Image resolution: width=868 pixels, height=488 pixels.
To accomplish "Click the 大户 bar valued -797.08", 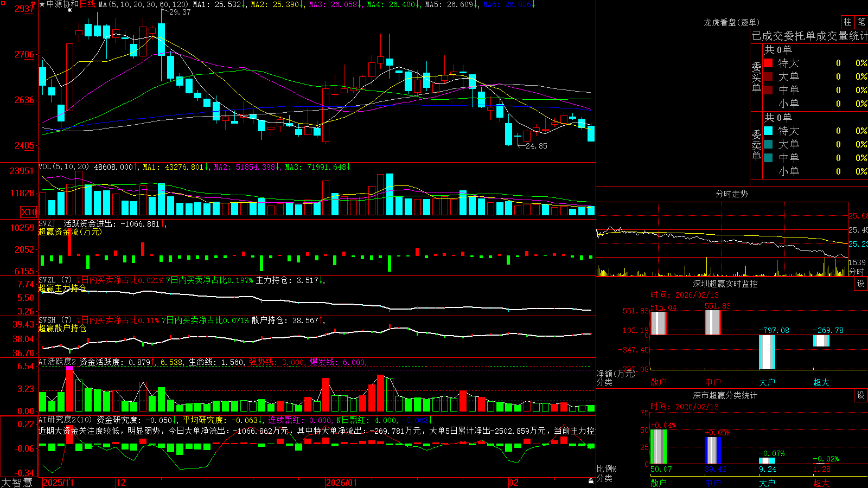I will pos(767,352).
